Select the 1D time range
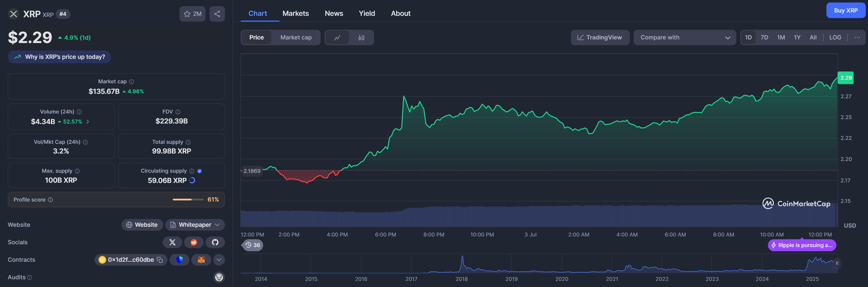 748,37
